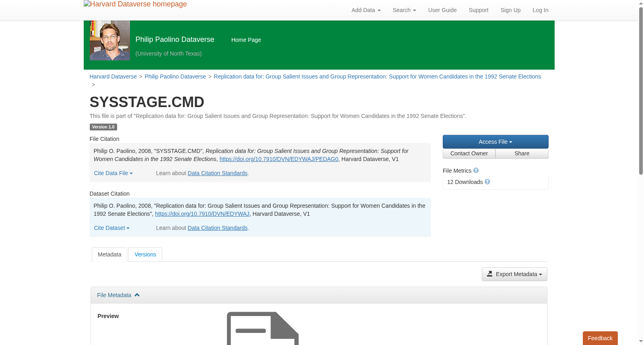The width and height of the screenshot is (644, 345).
Task: Click the help icon beside 12 Downloads
Action: [487, 182]
